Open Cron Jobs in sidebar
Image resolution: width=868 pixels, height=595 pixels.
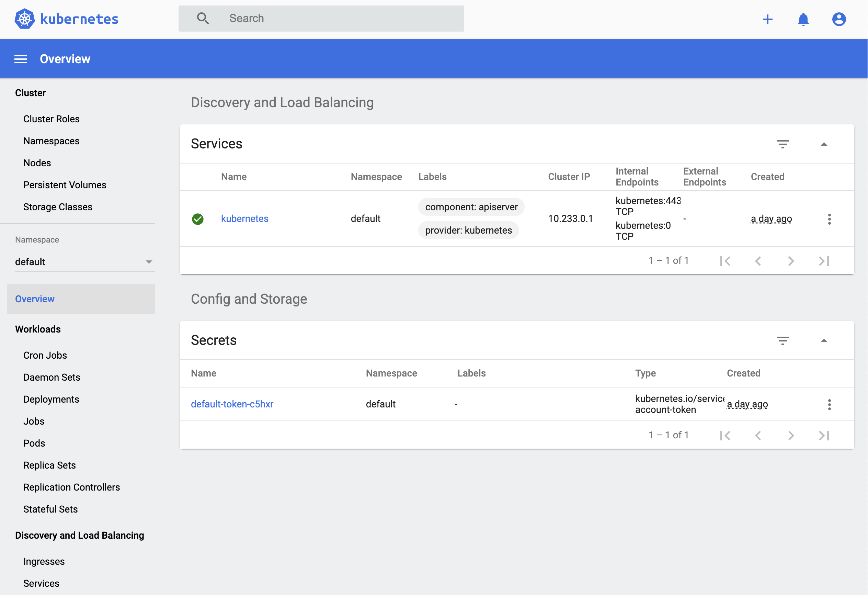tap(45, 356)
